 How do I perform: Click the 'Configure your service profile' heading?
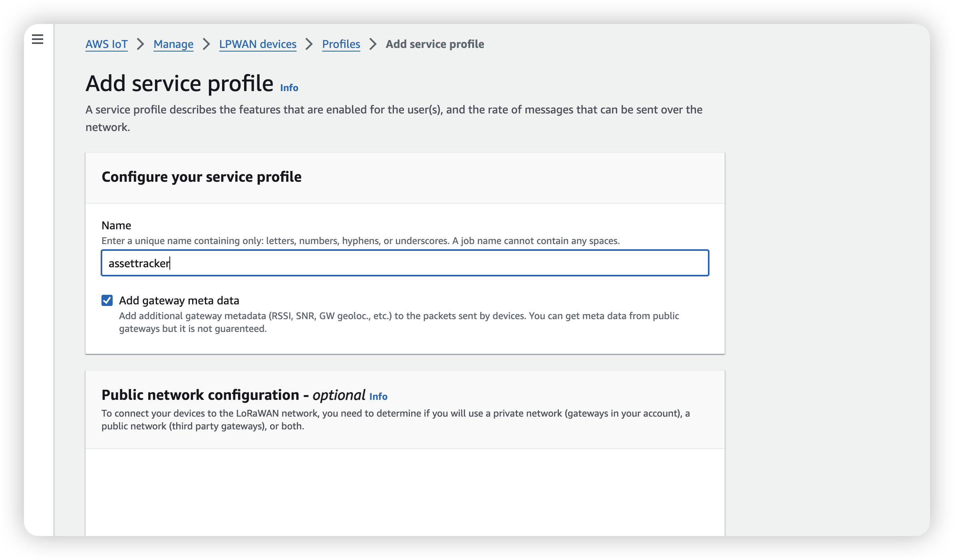201,177
